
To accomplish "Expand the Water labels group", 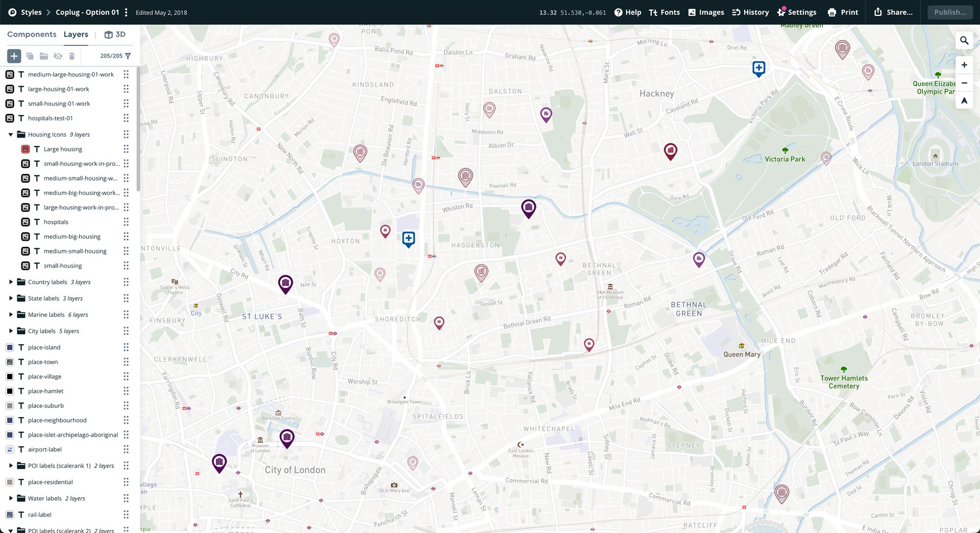I will point(11,498).
